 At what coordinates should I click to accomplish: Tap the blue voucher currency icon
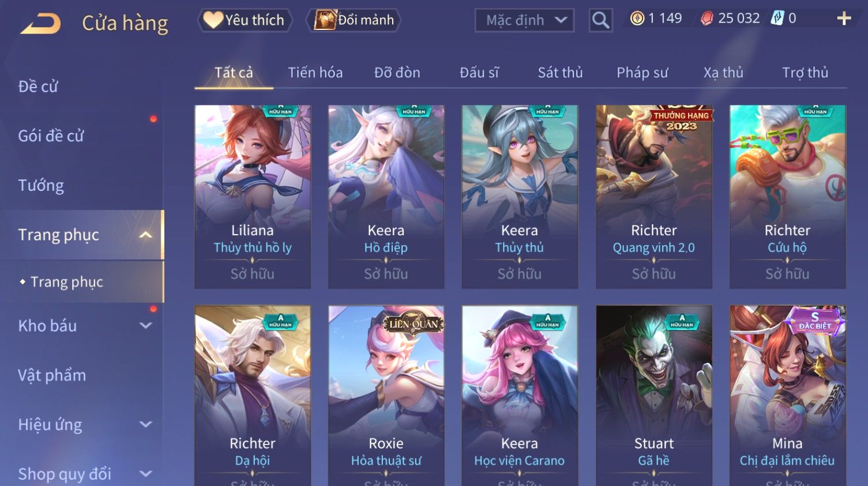point(777,18)
